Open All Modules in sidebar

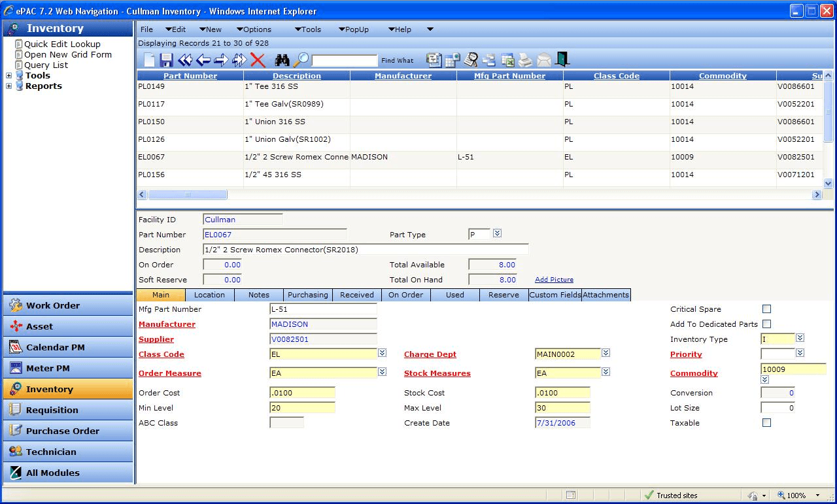tap(68, 473)
